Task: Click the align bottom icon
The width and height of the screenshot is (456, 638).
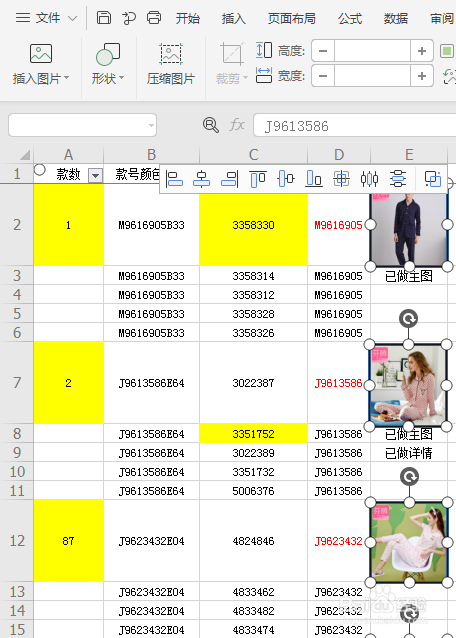Action: pos(314,179)
